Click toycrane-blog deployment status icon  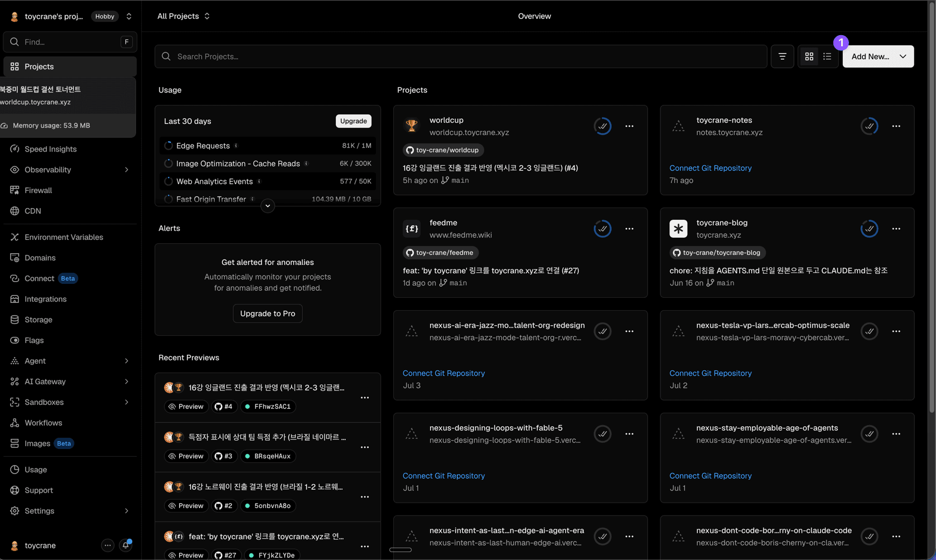(869, 229)
